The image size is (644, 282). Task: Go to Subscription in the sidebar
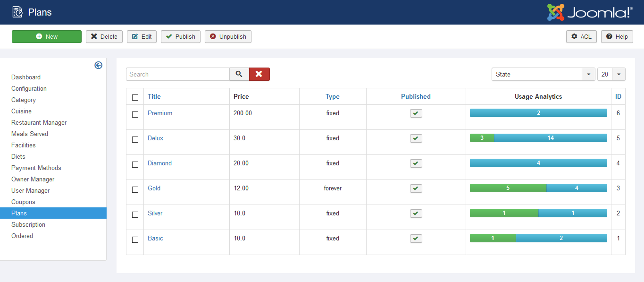click(28, 224)
